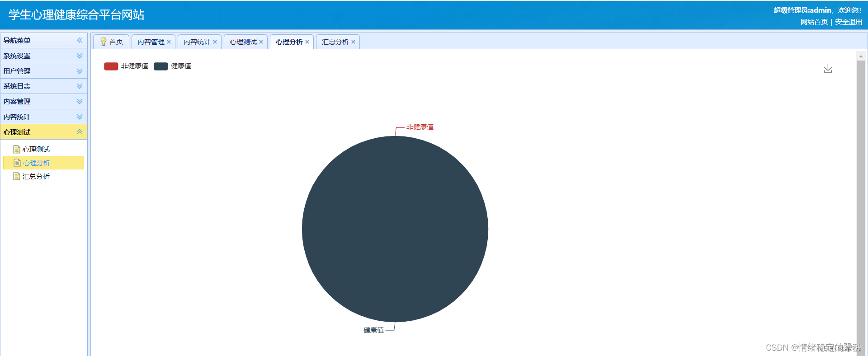Collapse the navigation menu panel

point(80,40)
